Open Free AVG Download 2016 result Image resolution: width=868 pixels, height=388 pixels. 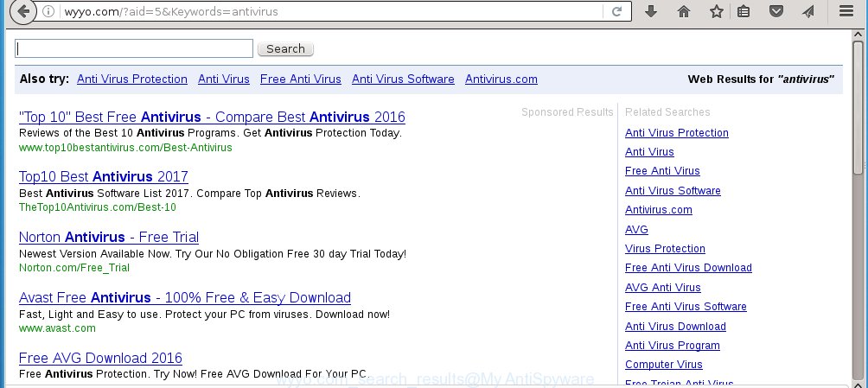coord(100,358)
